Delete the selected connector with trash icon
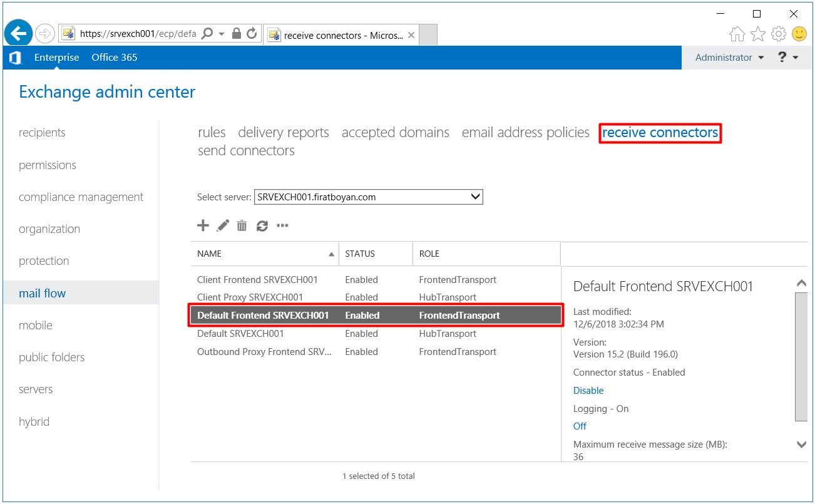The image size is (815, 504). (x=242, y=226)
